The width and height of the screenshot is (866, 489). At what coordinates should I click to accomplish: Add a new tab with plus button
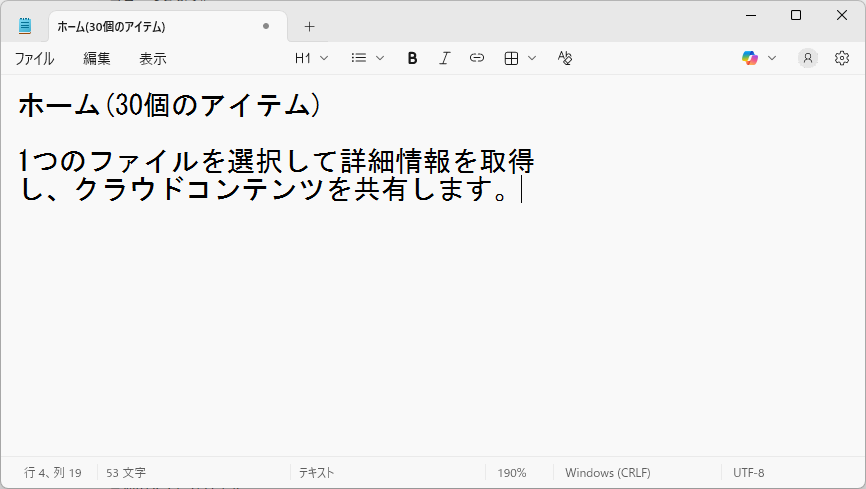(x=309, y=26)
